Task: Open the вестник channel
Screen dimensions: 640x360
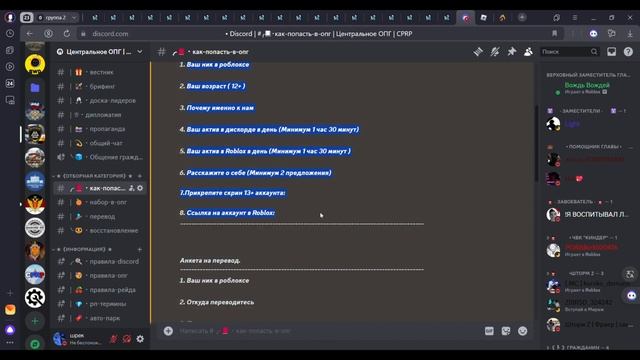Action: (x=100, y=72)
